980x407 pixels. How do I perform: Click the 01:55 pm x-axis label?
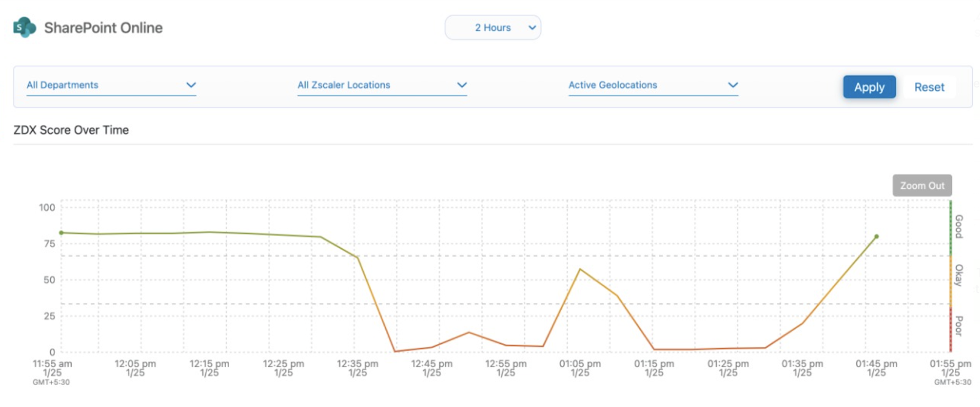951,368
